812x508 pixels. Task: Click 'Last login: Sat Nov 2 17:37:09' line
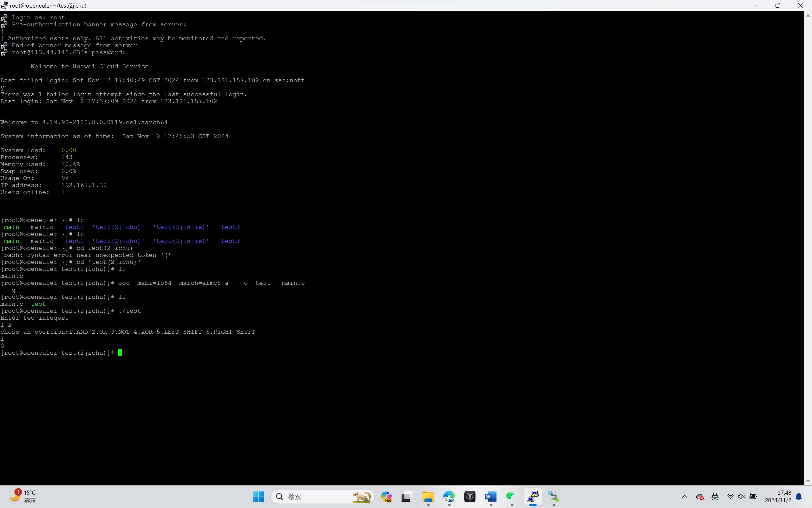109,102
